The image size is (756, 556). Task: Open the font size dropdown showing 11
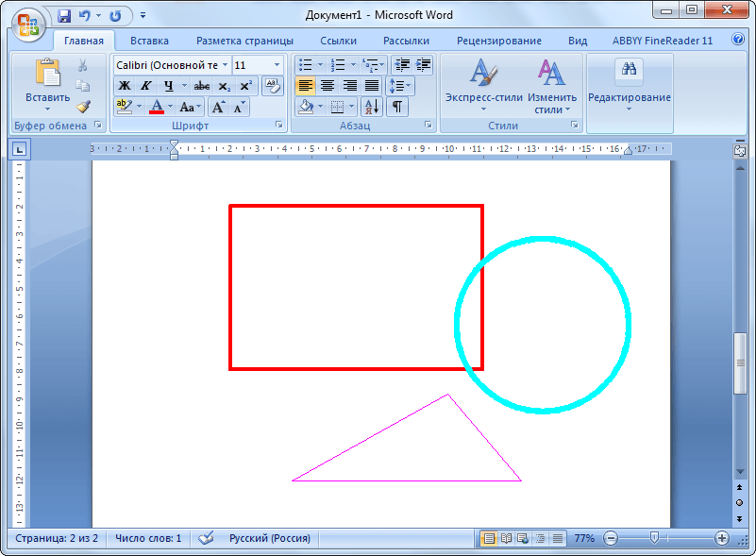coord(277,65)
